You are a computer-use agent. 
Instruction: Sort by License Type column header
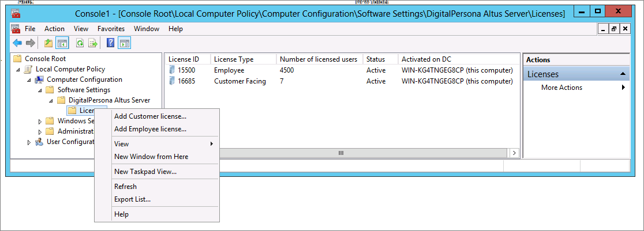pyautogui.click(x=234, y=59)
